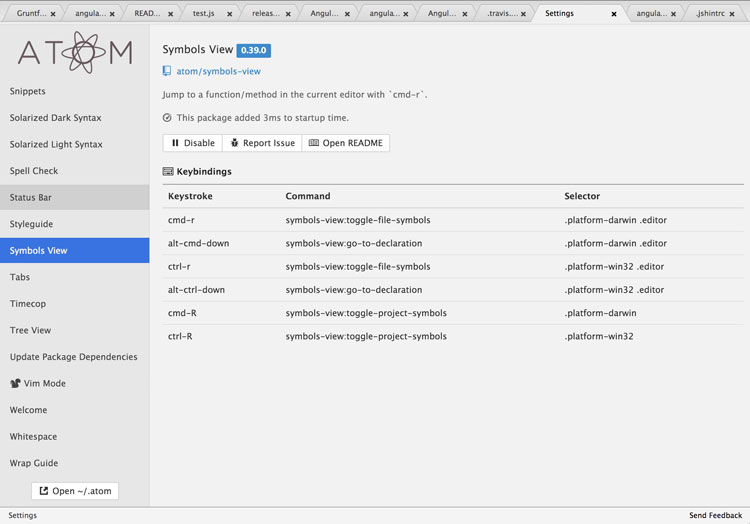
Task: Close the READ... tab
Action: click(170, 14)
